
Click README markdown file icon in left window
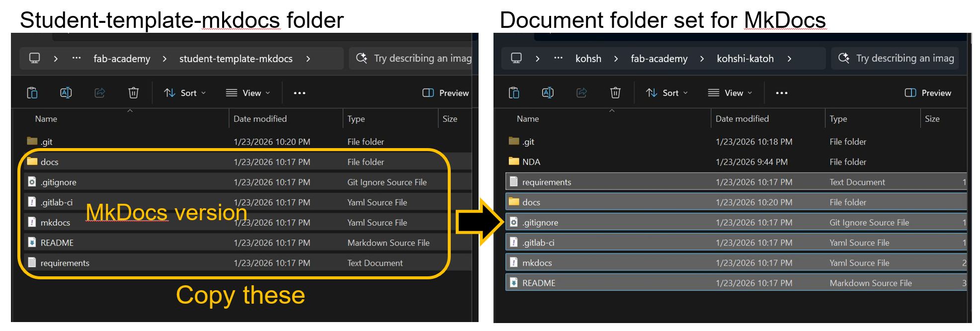coord(32,243)
